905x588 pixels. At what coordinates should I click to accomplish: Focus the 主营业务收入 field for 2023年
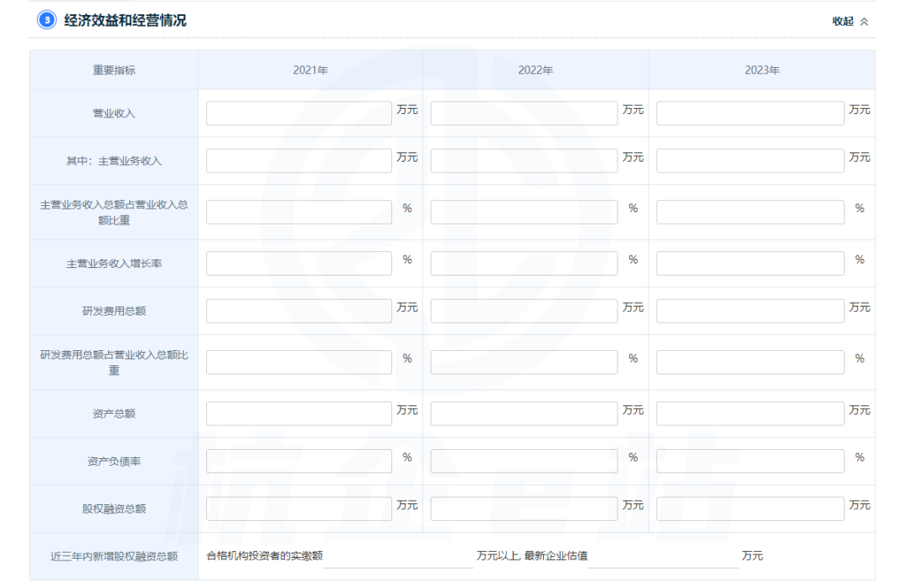pyautogui.click(x=750, y=161)
